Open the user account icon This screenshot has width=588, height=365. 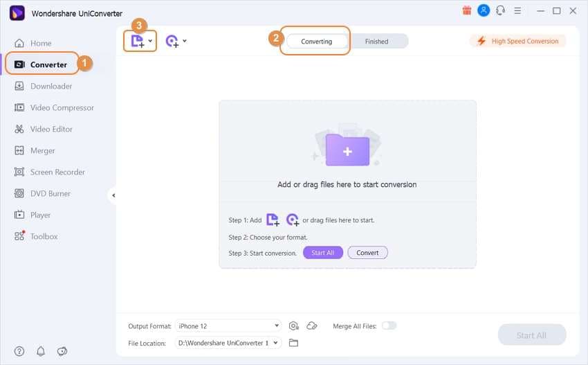[484, 10]
